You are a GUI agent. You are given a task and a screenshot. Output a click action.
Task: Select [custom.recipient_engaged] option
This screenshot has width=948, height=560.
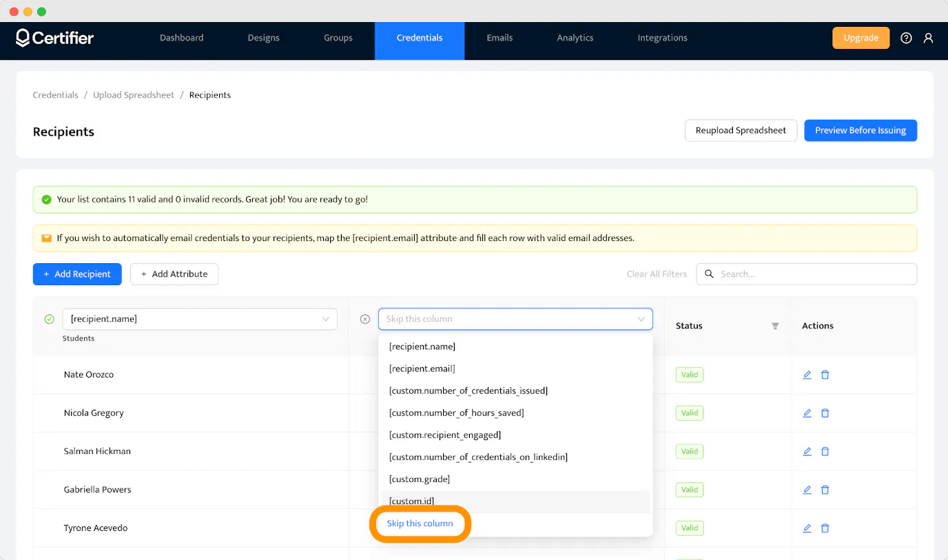click(x=515, y=435)
